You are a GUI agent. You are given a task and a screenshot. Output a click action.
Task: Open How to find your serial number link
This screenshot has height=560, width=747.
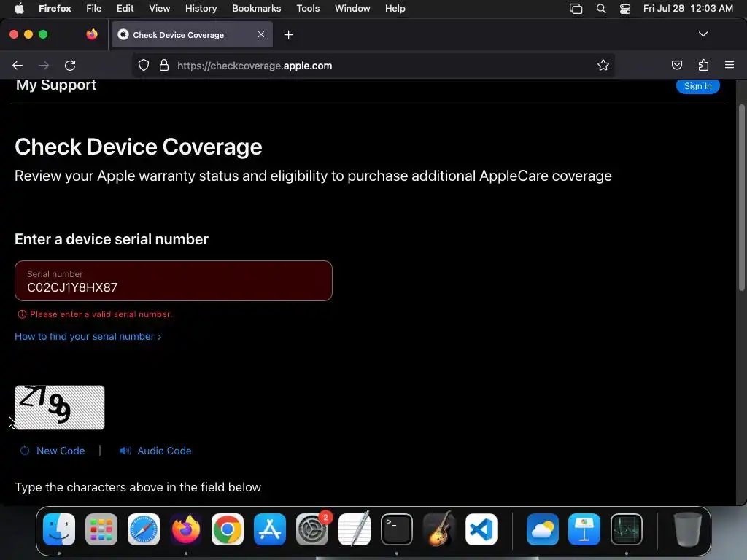pyautogui.click(x=88, y=336)
